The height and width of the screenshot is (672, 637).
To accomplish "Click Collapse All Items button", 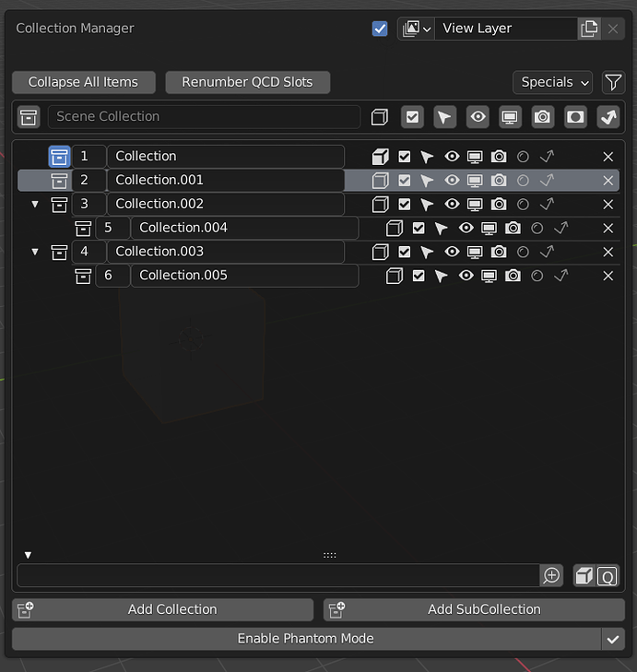I will (x=84, y=82).
